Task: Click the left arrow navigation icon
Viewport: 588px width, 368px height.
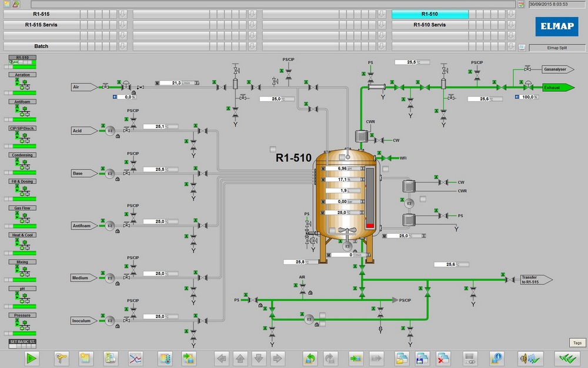Action: [222, 357]
